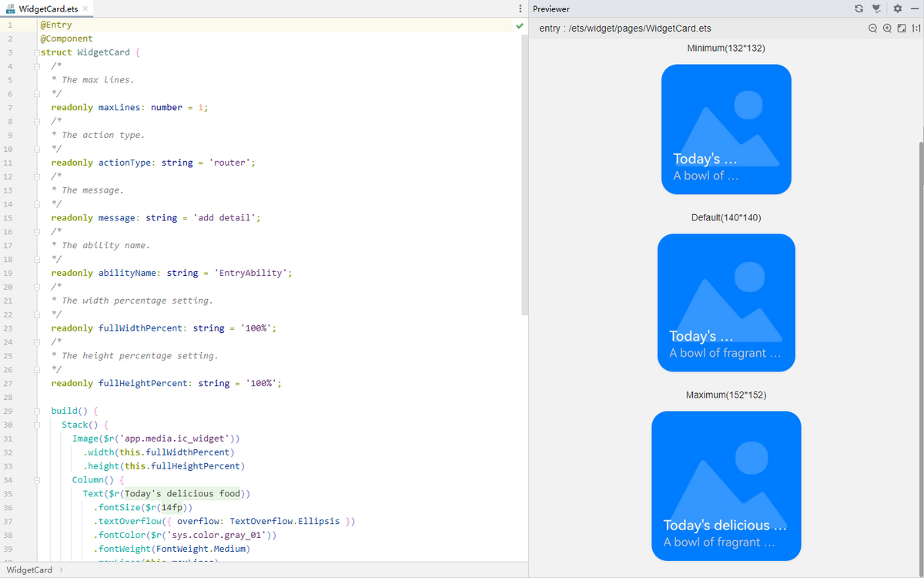
Task: Select the Default(140*140) widget preview card
Action: [x=726, y=302]
